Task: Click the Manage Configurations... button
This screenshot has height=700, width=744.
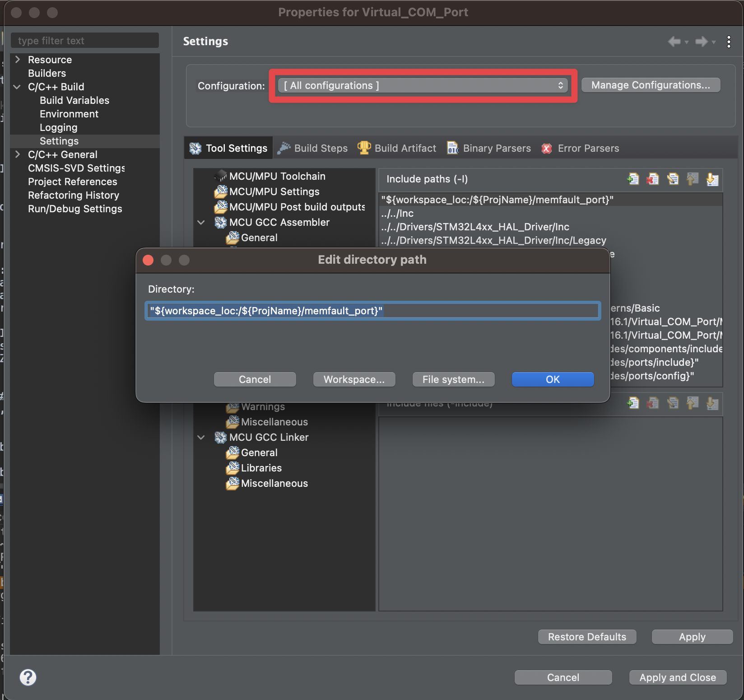Action: pyautogui.click(x=650, y=85)
